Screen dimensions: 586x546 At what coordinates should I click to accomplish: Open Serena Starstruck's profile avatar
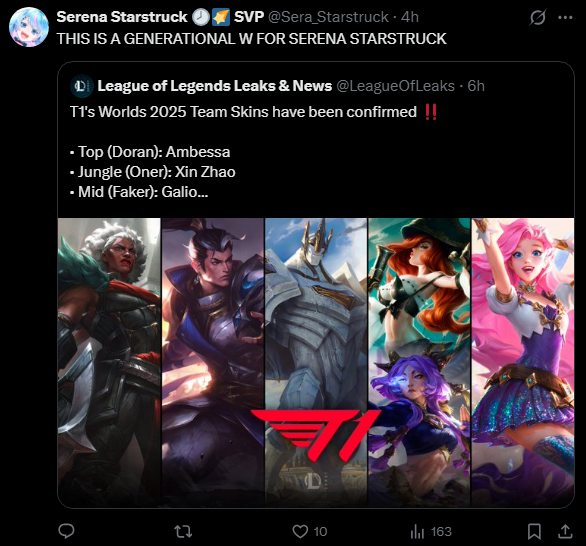(x=29, y=27)
